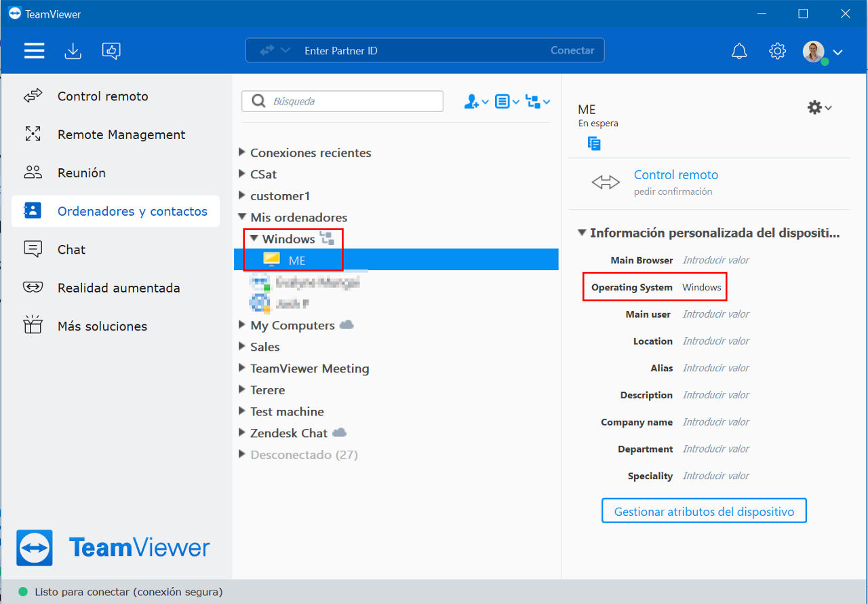The width and height of the screenshot is (868, 604).
Task: Open notifications bell icon
Action: coord(739,51)
